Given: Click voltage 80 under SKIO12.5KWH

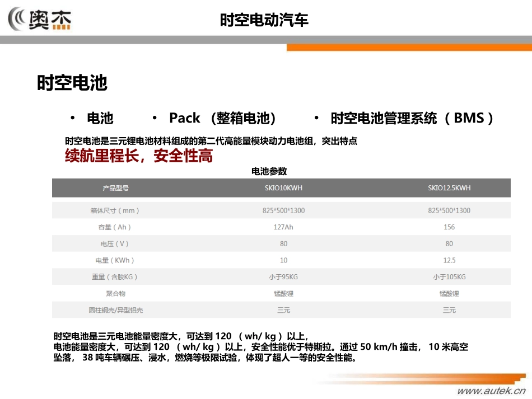Looking at the screenshot, I should [x=449, y=244].
